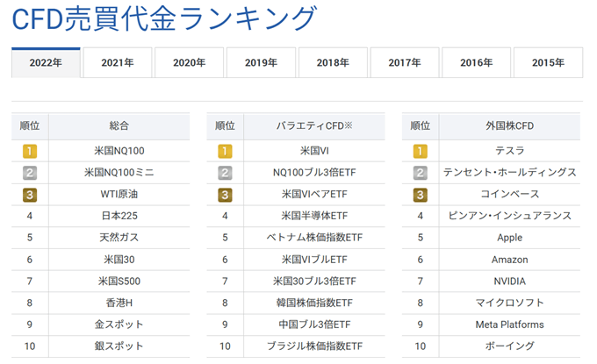The image size is (597, 364).
Task: Select the 米国半導体ETF entry
Action: click(314, 216)
